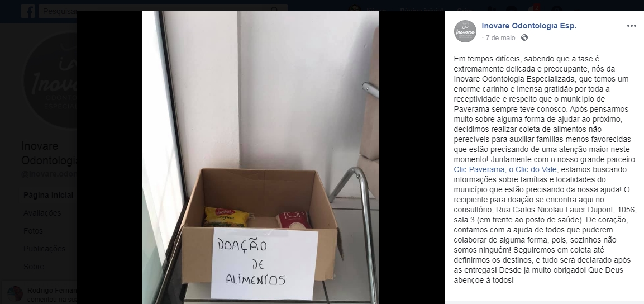
Task: Click the donation box photo
Action: pyautogui.click(x=260, y=158)
